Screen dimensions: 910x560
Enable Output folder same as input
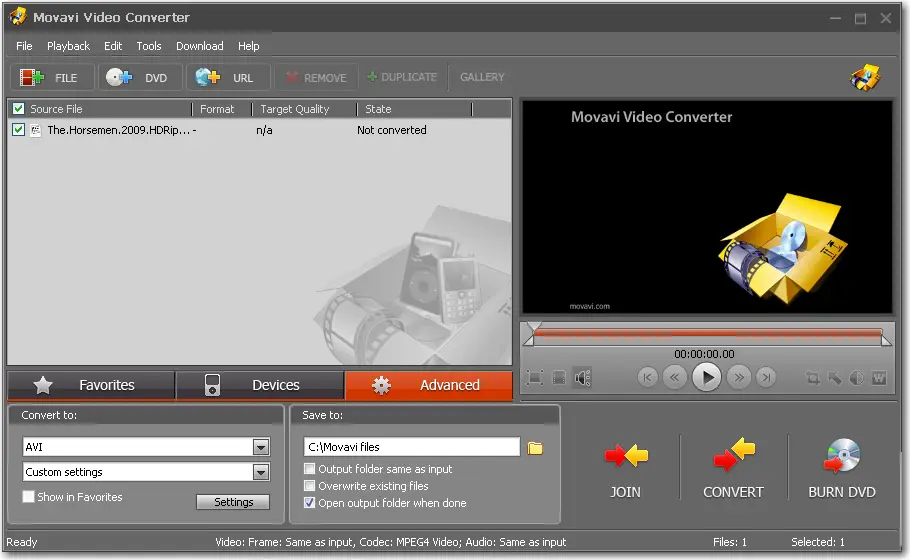pyautogui.click(x=310, y=468)
